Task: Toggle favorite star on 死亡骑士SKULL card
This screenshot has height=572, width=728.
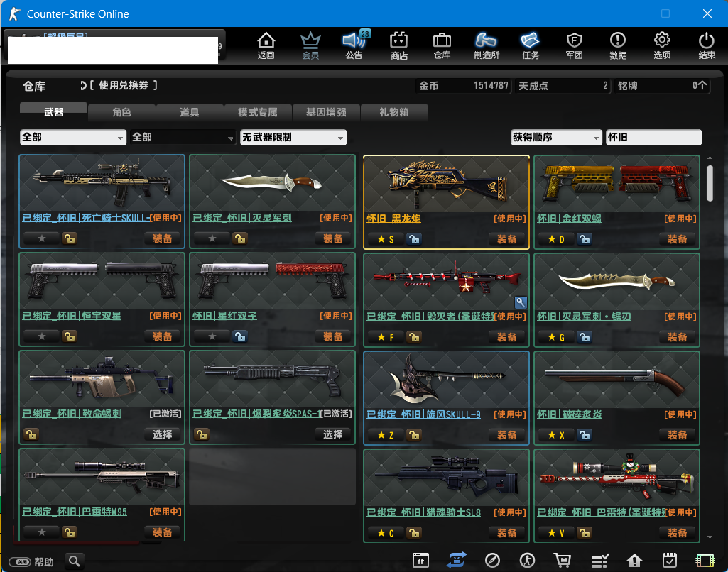Action: (x=42, y=238)
